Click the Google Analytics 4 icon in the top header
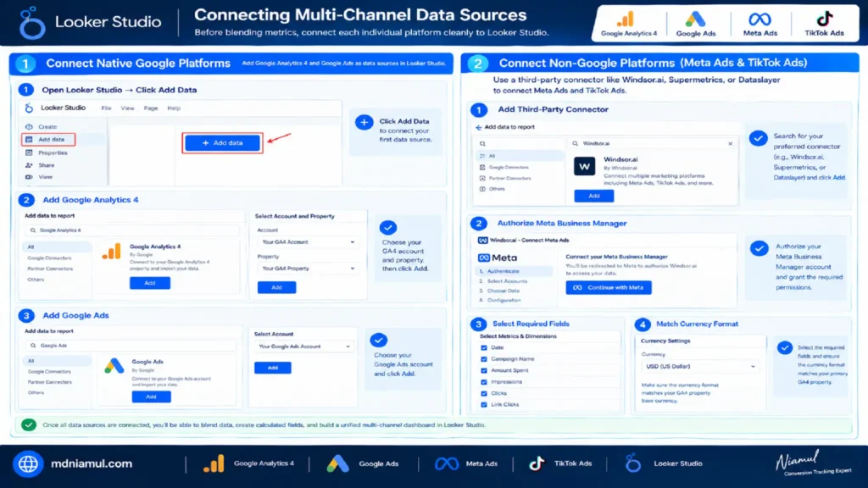868x488 pixels. point(625,19)
